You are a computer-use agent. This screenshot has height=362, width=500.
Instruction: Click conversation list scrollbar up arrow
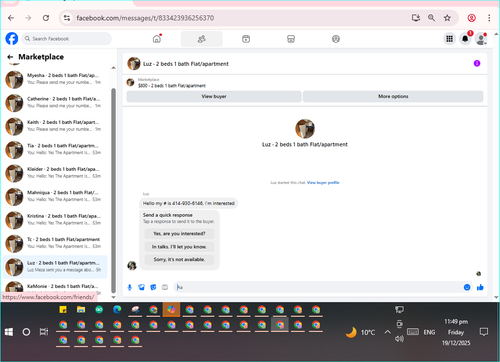pos(113,68)
